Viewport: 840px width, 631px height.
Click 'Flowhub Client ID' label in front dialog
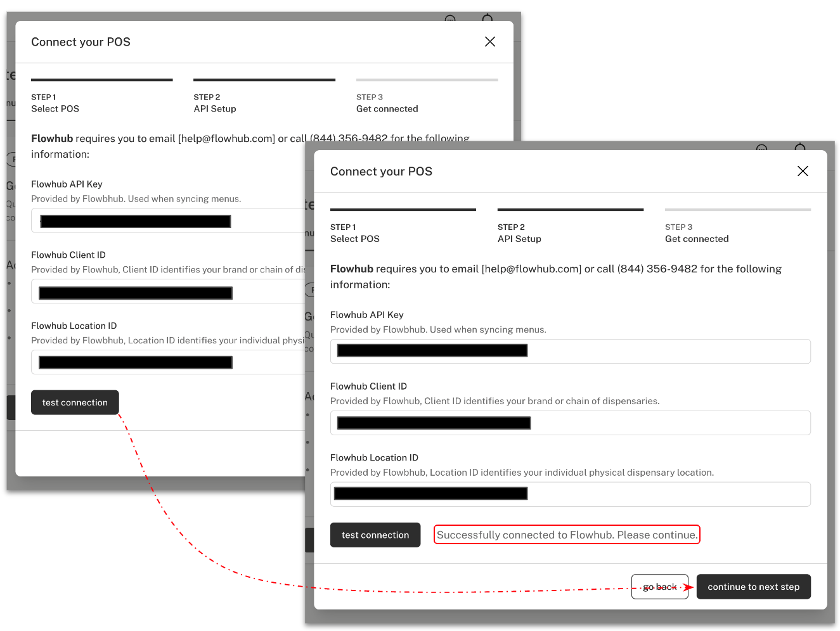pyautogui.click(x=368, y=386)
